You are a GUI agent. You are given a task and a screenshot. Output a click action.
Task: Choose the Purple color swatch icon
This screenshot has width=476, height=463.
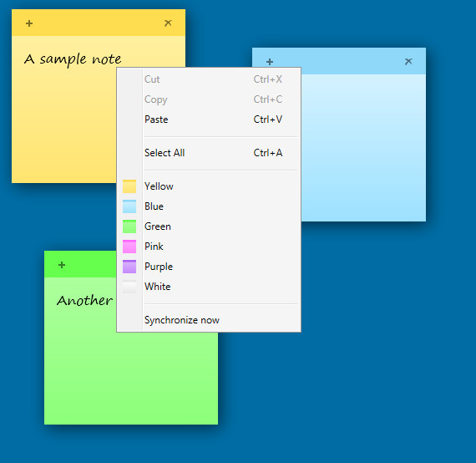pos(129,267)
